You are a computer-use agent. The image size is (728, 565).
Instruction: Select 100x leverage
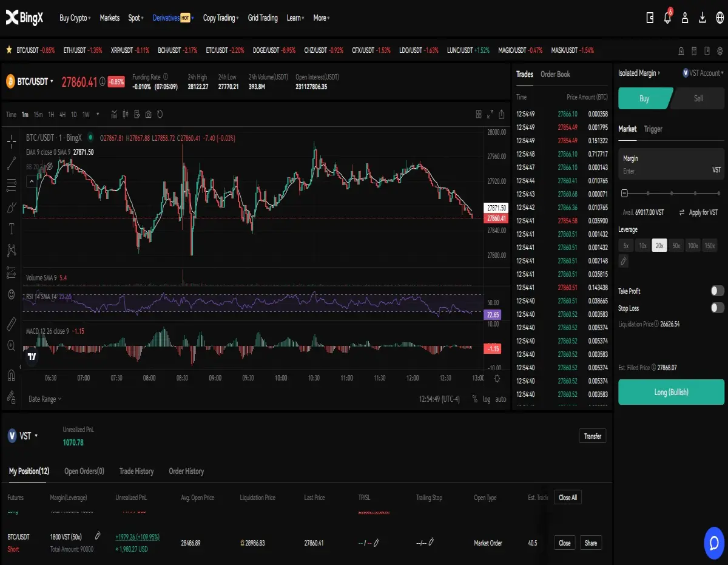coord(693,246)
